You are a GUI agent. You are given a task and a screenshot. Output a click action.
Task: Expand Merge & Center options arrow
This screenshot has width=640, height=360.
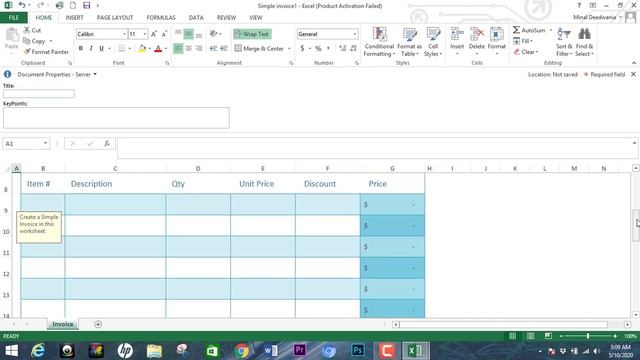[289, 49]
